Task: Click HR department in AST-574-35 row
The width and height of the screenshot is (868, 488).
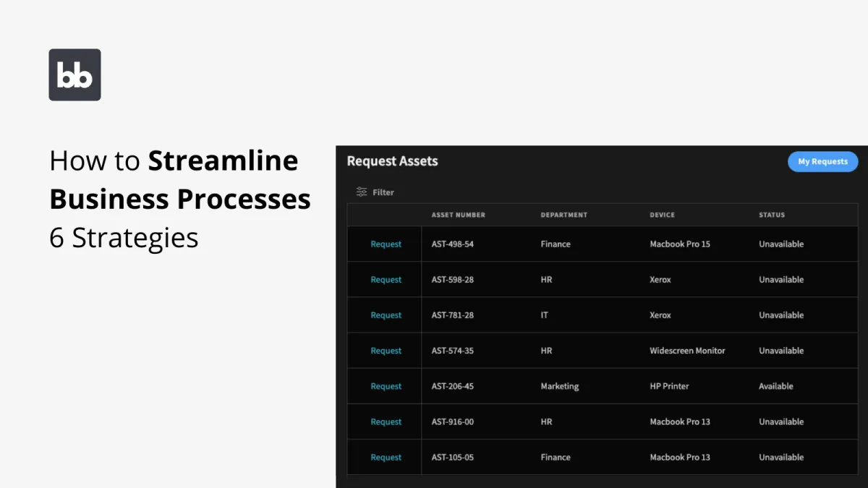Action: tap(546, 351)
